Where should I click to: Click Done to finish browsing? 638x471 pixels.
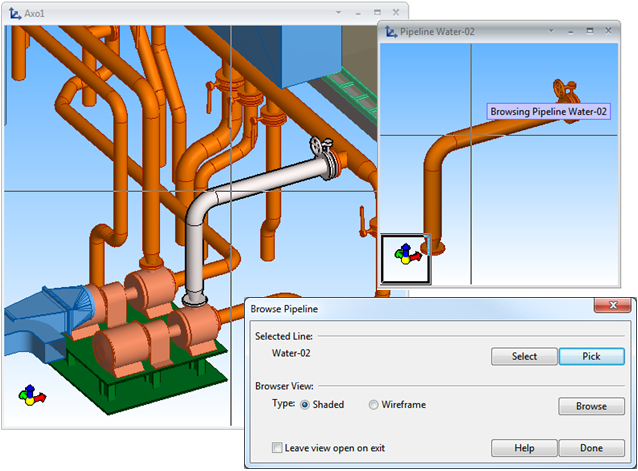(x=591, y=448)
